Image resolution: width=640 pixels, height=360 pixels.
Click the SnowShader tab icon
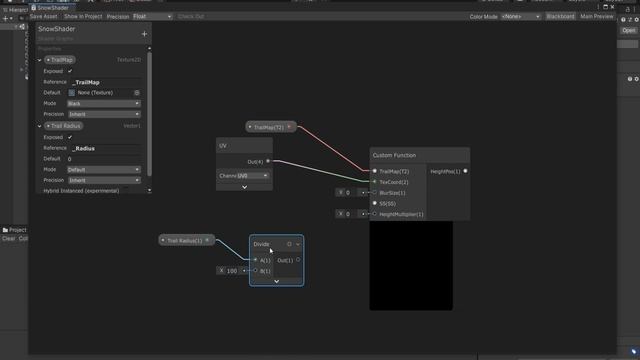click(x=33, y=7)
